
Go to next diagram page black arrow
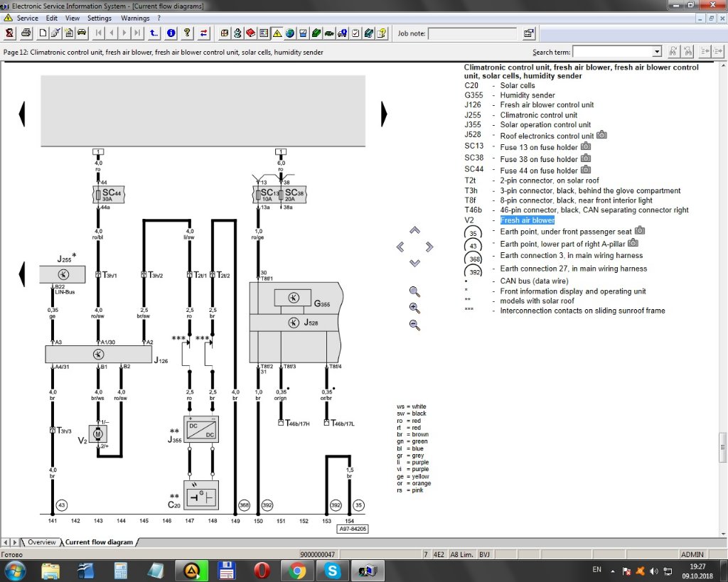pos(384,114)
